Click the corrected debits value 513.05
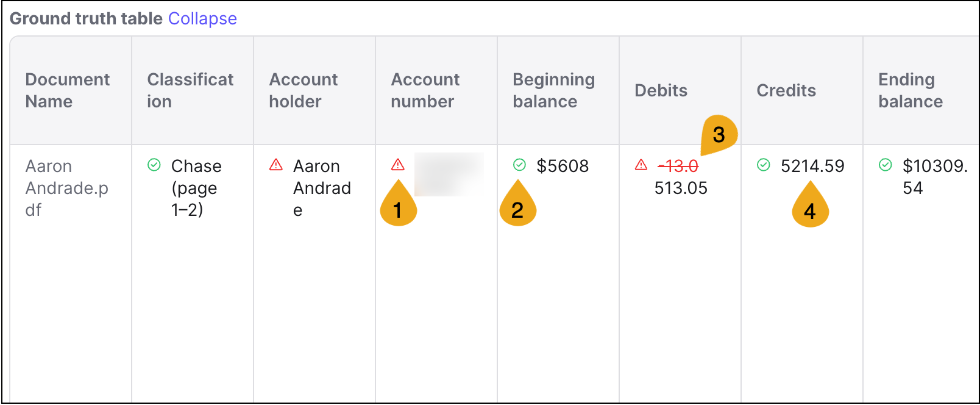This screenshot has height=405, width=980. tap(681, 188)
